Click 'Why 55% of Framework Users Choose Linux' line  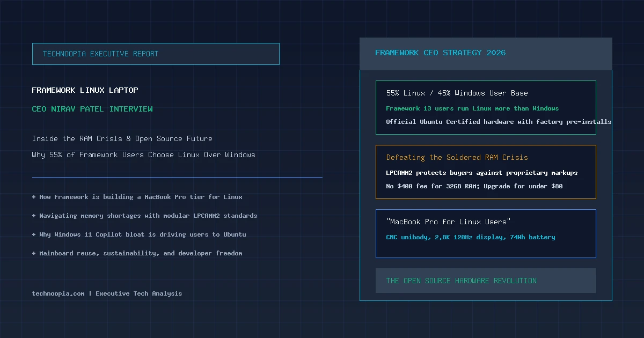click(143, 155)
